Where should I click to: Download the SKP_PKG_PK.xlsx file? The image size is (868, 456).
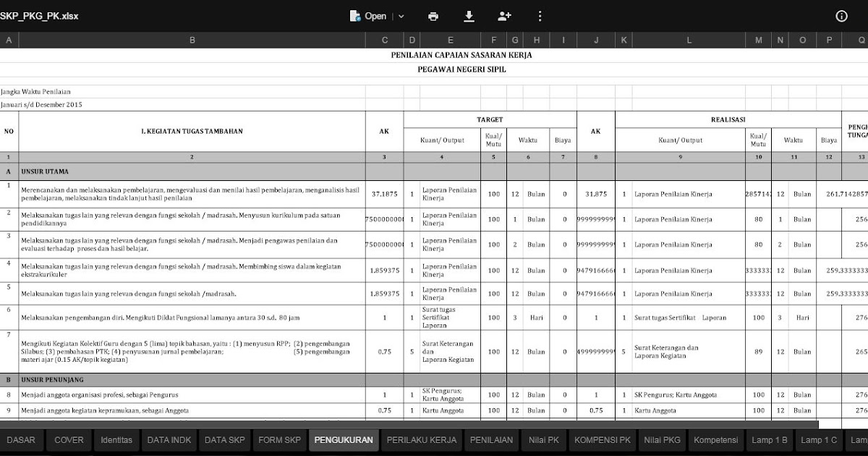469,15
